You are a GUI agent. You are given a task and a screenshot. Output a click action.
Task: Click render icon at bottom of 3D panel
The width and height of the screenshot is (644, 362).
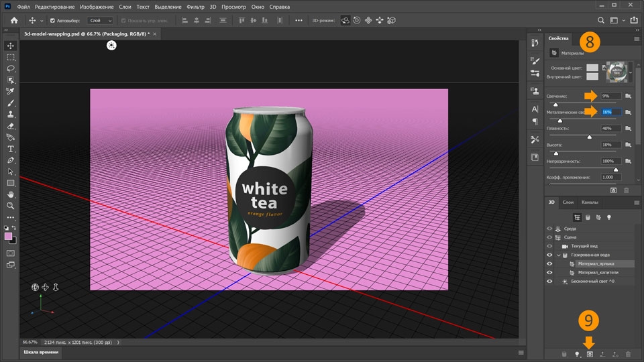click(x=590, y=353)
